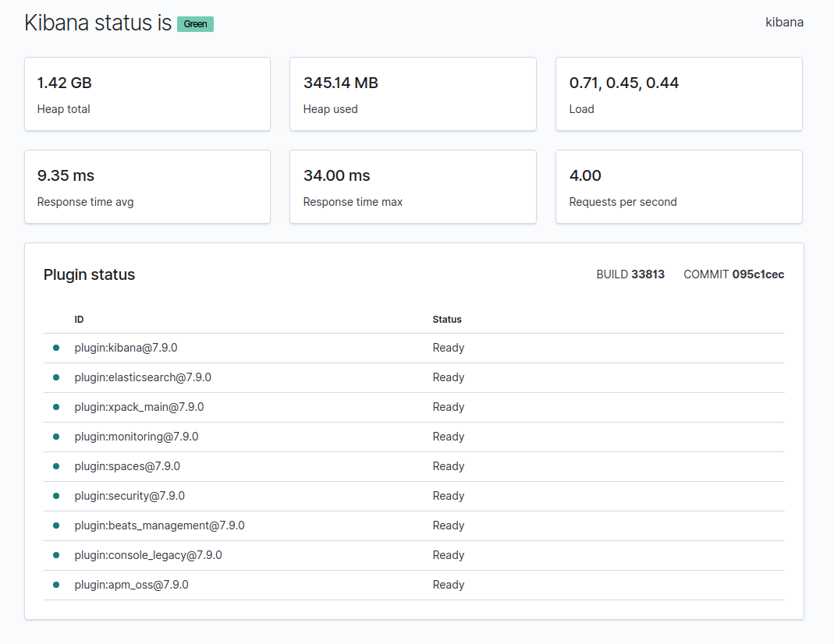
Task: Click the green status dot for plugin:kibana
Action: click(56, 348)
